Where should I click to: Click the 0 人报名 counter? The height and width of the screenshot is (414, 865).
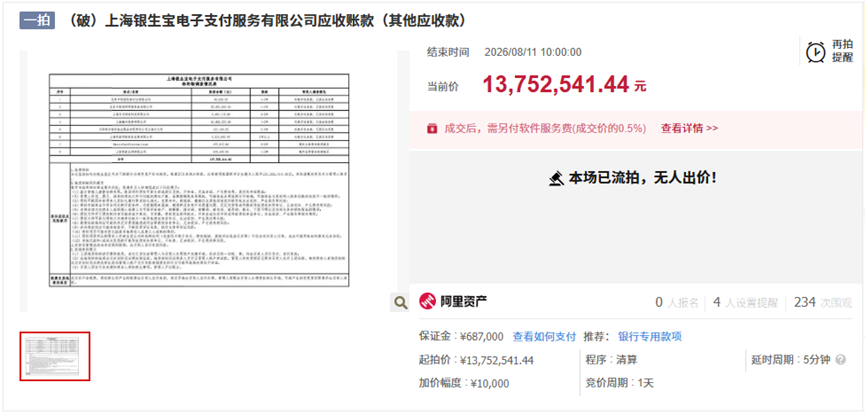pos(676,302)
